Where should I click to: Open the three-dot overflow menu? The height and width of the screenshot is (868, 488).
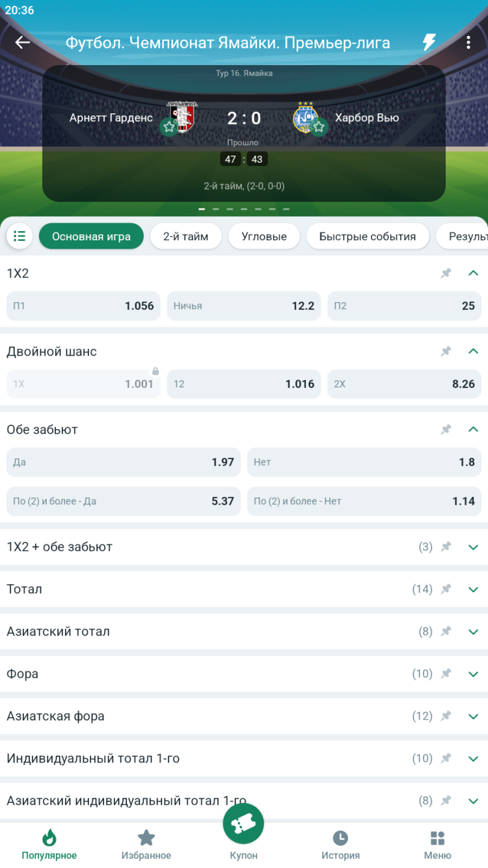(468, 43)
